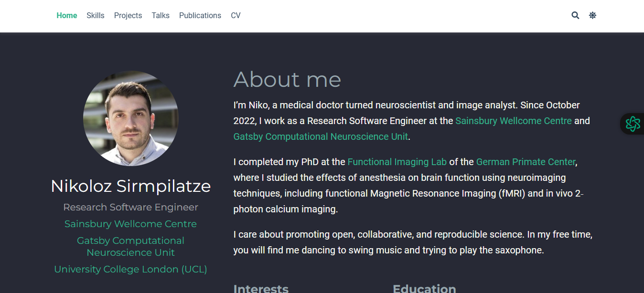644x293 pixels.
Task: Visit the German Primate Center link
Action: (526, 162)
